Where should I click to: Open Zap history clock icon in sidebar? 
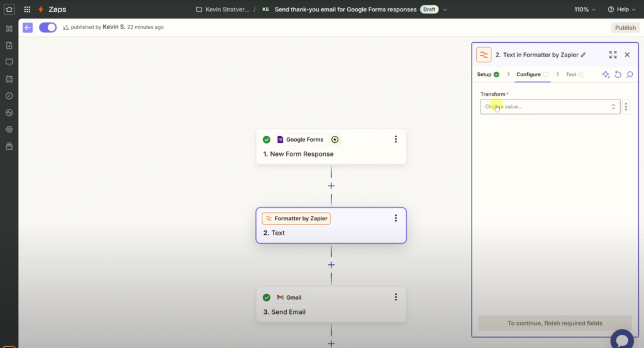tap(9, 96)
